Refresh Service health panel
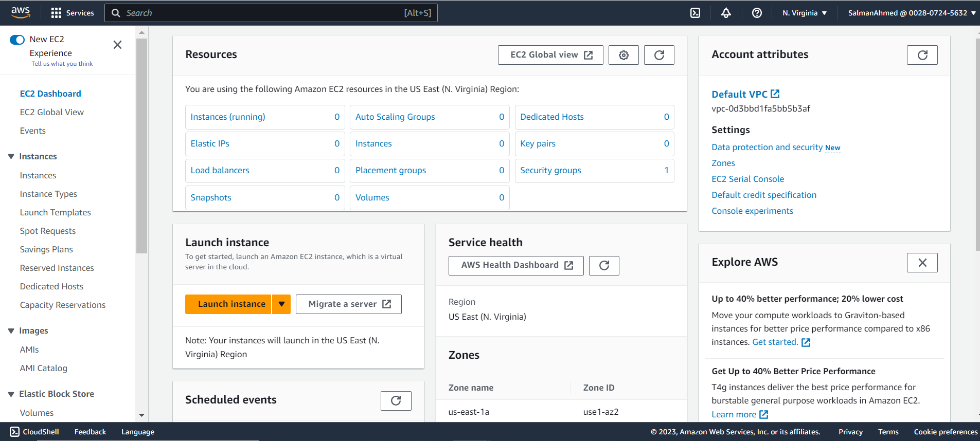The height and width of the screenshot is (441, 980). tap(604, 265)
